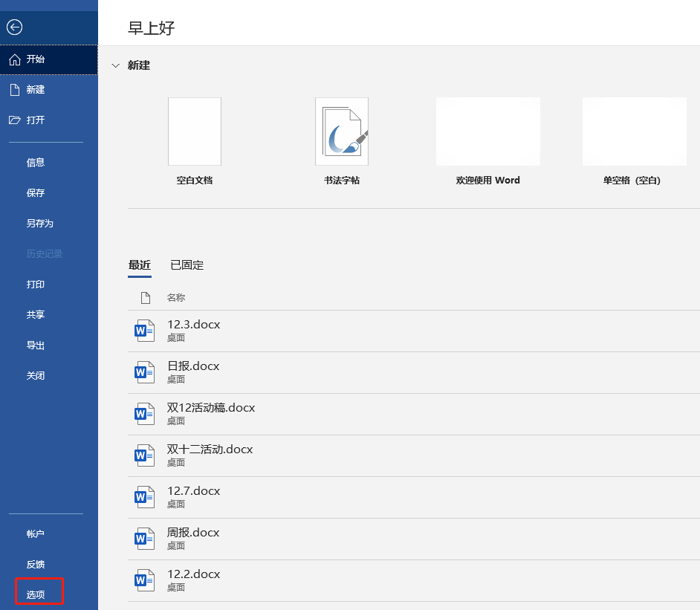The image size is (700, 610).
Task: Click the Word icon beside 12.7.docx
Action: [145, 497]
